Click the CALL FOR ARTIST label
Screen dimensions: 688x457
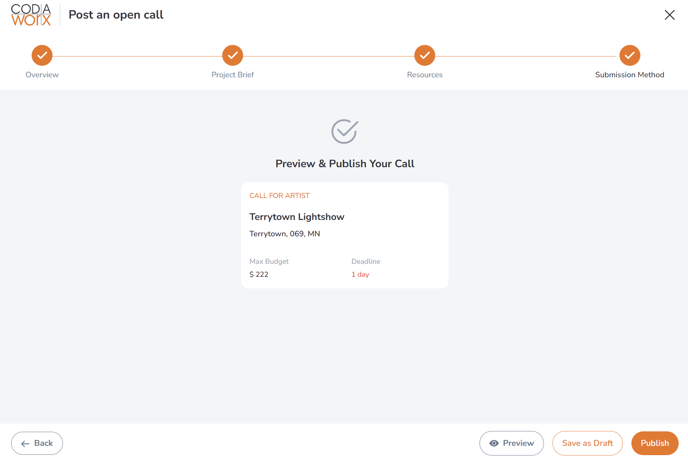click(x=280, y=196)
